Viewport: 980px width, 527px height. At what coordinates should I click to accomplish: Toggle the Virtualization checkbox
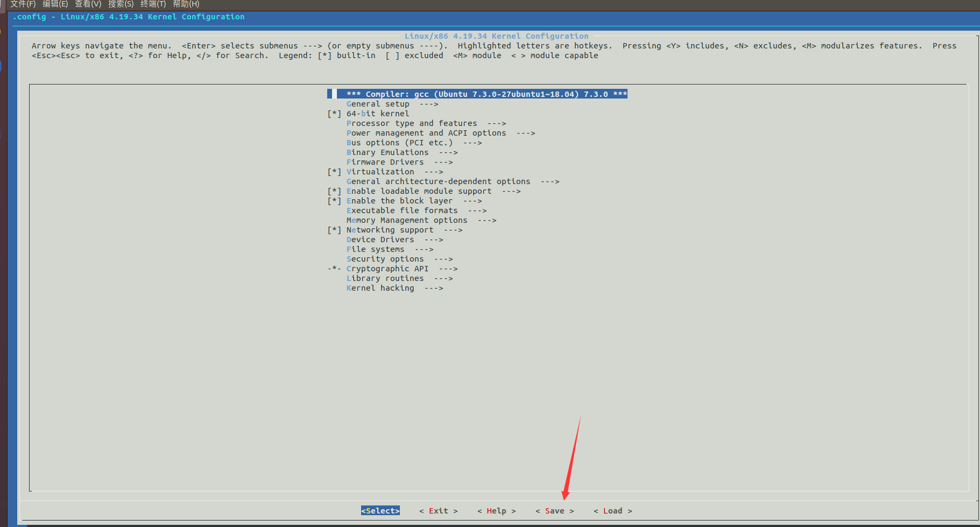pyautogui.click(x=334, y=172)
